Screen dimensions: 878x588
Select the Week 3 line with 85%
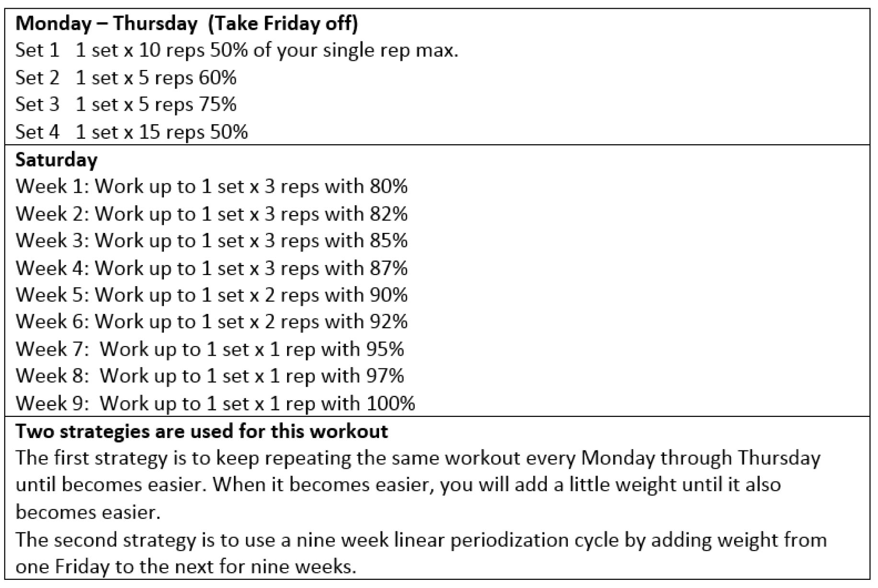pos(211,241)
